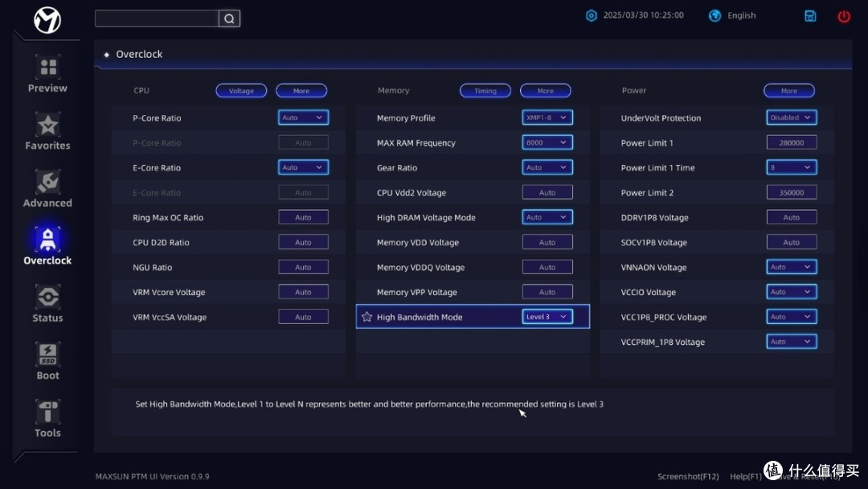Open VCCIO Voltage dropdown
The height and width of the screenshot is (489, 868).
click(x=792, y=292)
